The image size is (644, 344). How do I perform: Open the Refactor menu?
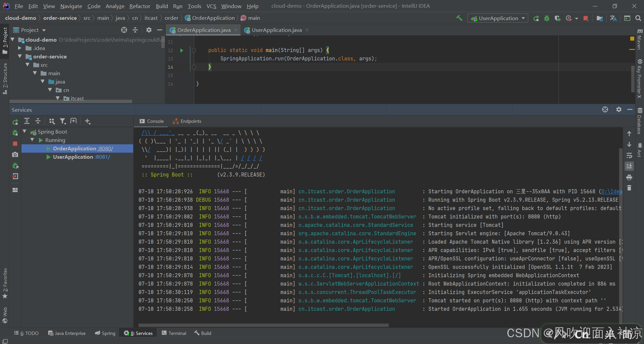140,6
